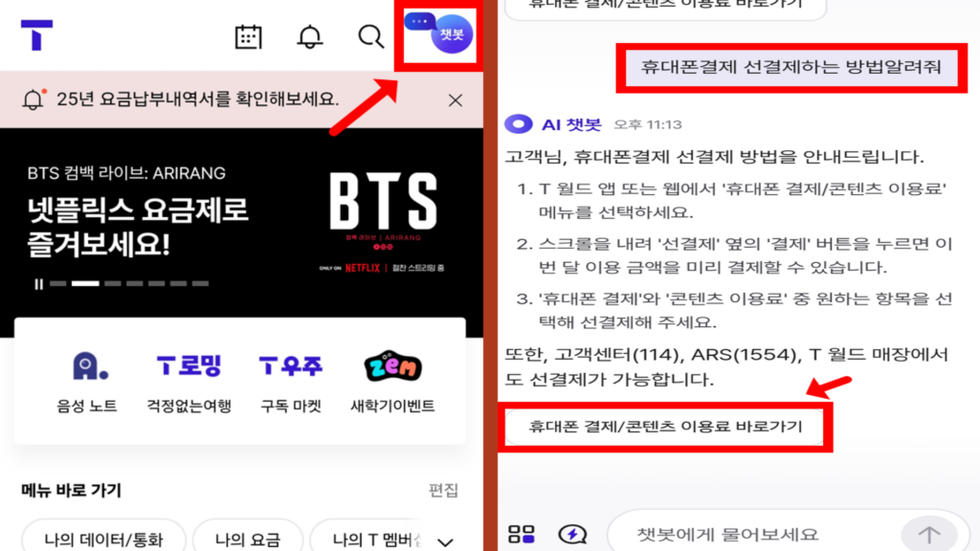Expand 나의 T 멤버십 with the chevron
This screenshot has width=980, height=551.
[x=443, y=540]
